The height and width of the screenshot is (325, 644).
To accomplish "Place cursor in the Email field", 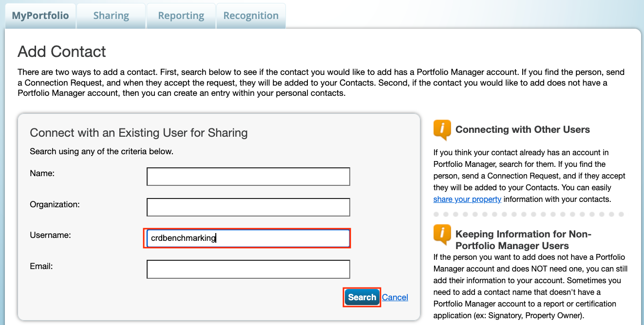I will tap(248, 269).
